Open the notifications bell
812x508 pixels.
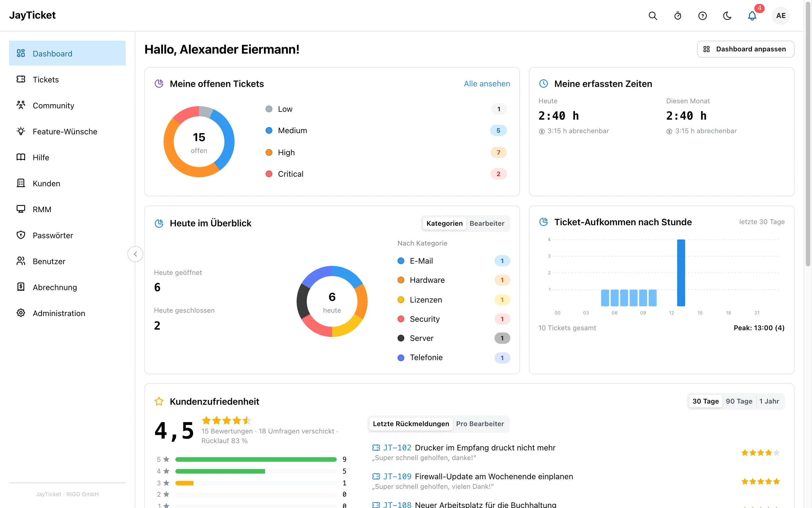pyautogui.click(x=752, y=16)
